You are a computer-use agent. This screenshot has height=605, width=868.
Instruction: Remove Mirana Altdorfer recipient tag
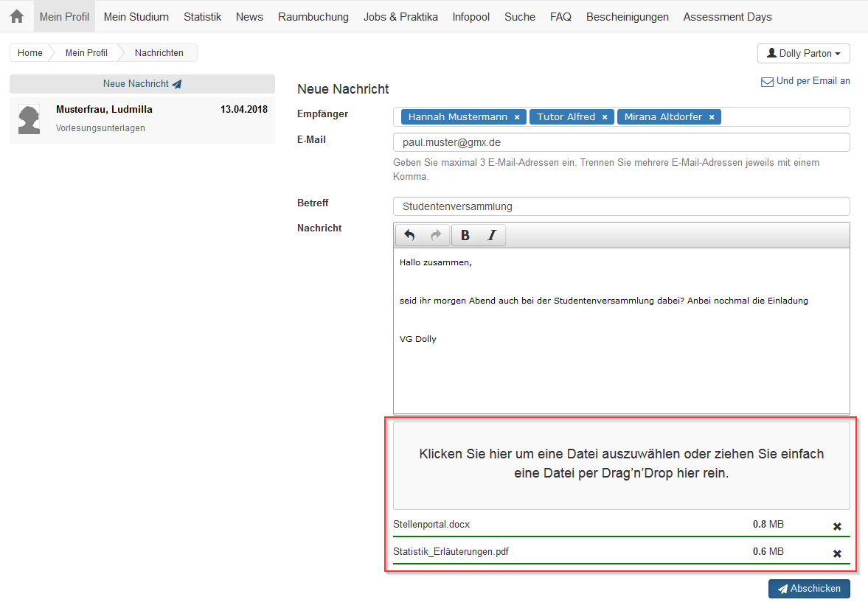click(712, 117)
